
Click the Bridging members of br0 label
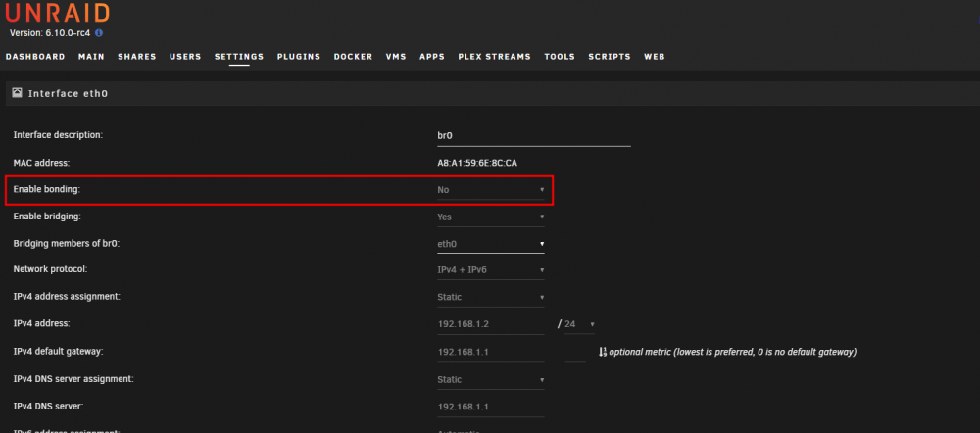coord(67,244)
